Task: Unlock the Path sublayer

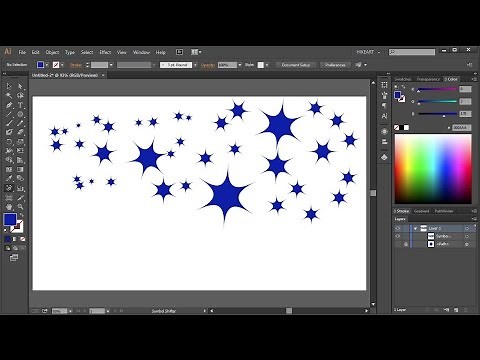Action: (406, 244)
